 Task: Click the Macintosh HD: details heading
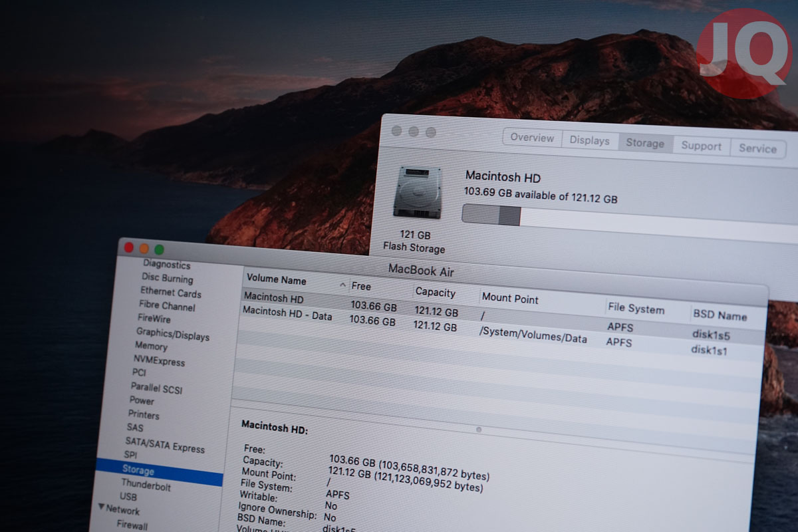click(x=275, y=427)
